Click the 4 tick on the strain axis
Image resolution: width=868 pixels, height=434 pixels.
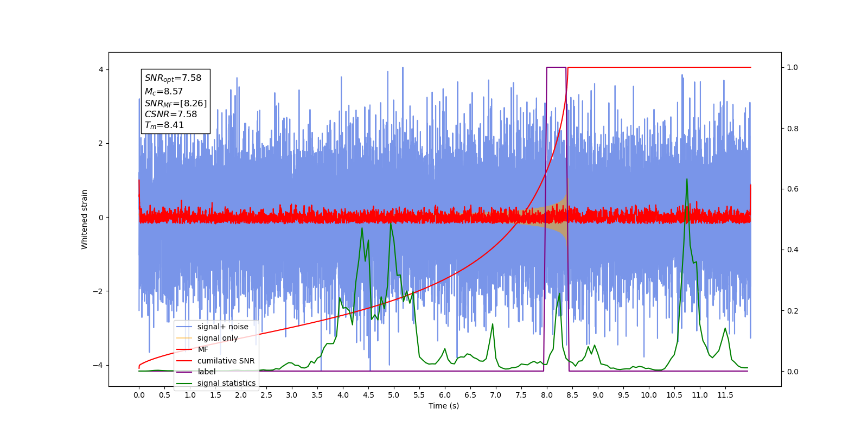[x=101, y=69]
